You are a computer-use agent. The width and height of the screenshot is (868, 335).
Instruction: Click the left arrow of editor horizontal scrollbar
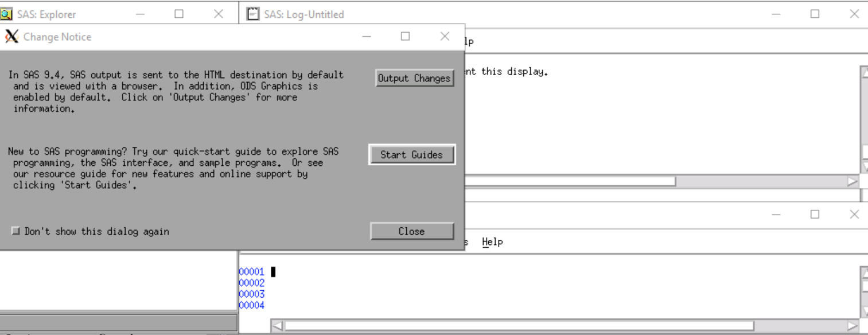tap(277, 326)
